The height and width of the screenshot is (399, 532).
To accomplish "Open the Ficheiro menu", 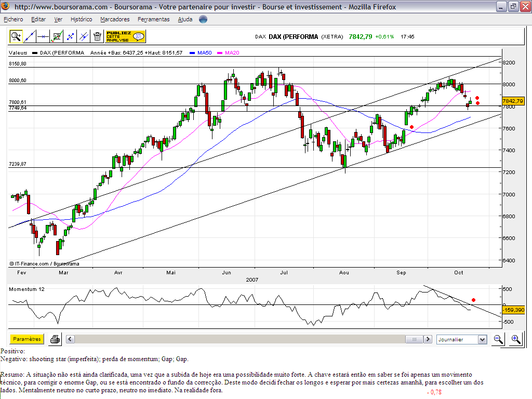I will click(x=13, y=19).
